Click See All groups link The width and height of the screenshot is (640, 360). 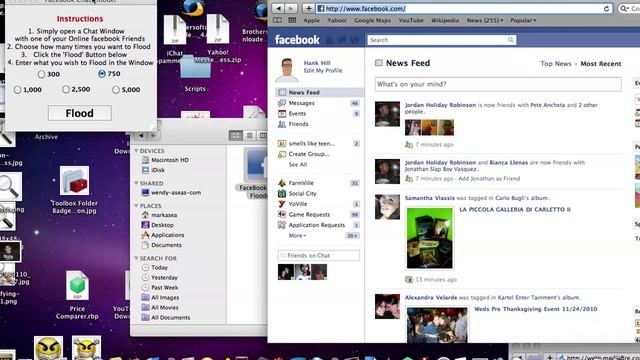point(298,164)
